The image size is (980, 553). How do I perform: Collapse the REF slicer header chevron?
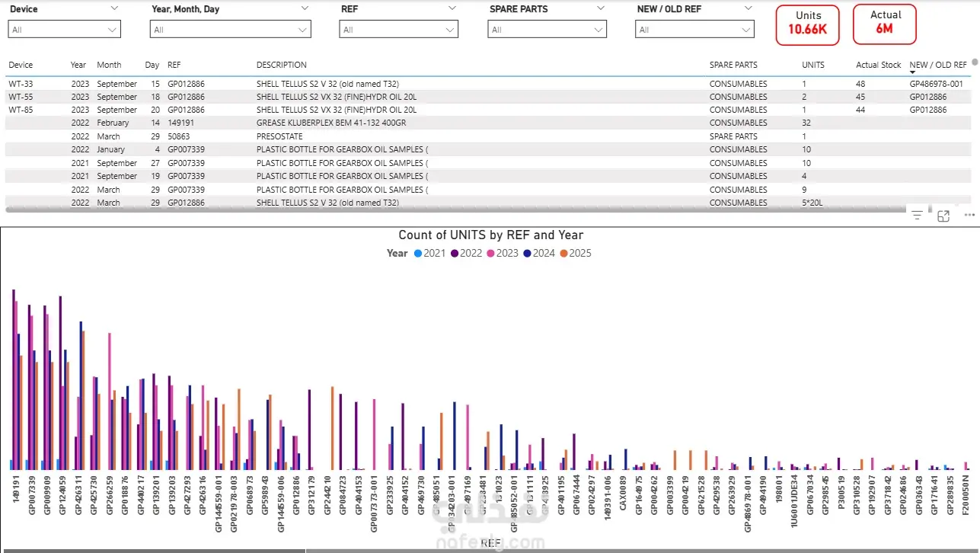(x=452, y=8)
